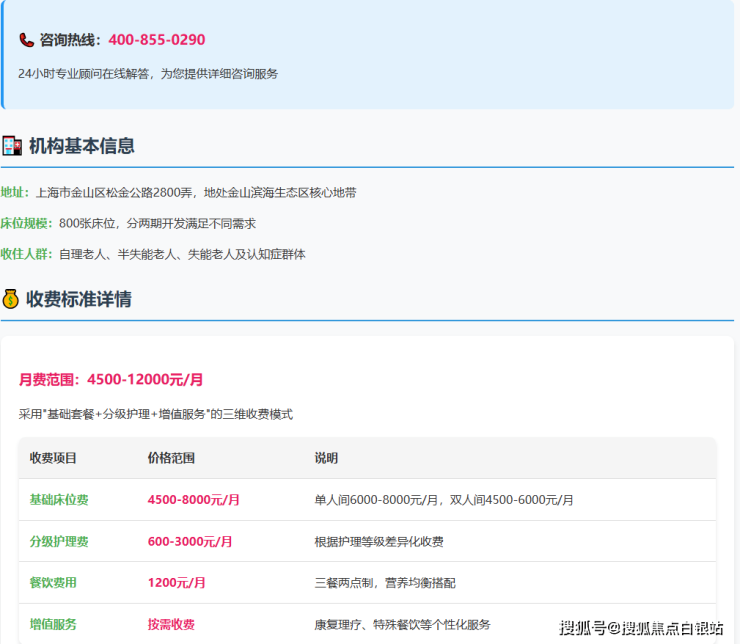Image resolution: width=740 pixels, height=644 pixels.
Task: Click the 收费标准详情 section heading
Action: point(79,299)
